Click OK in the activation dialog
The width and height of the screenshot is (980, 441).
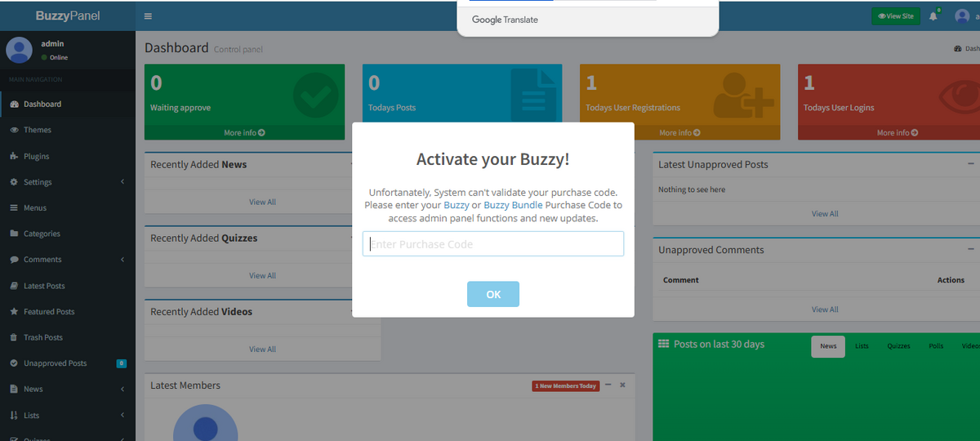[493, 294]
